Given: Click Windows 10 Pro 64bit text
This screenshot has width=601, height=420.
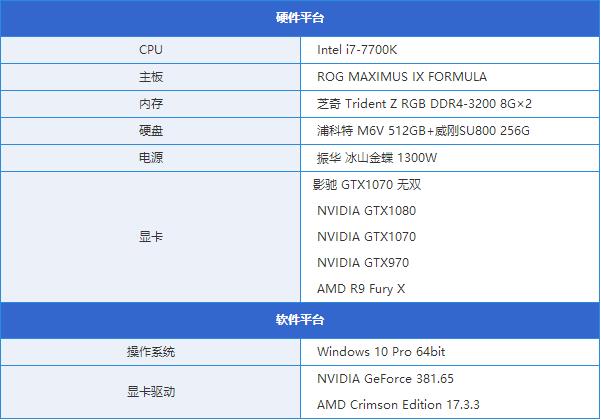Looking at the screenshot, I should coord(381,352).
